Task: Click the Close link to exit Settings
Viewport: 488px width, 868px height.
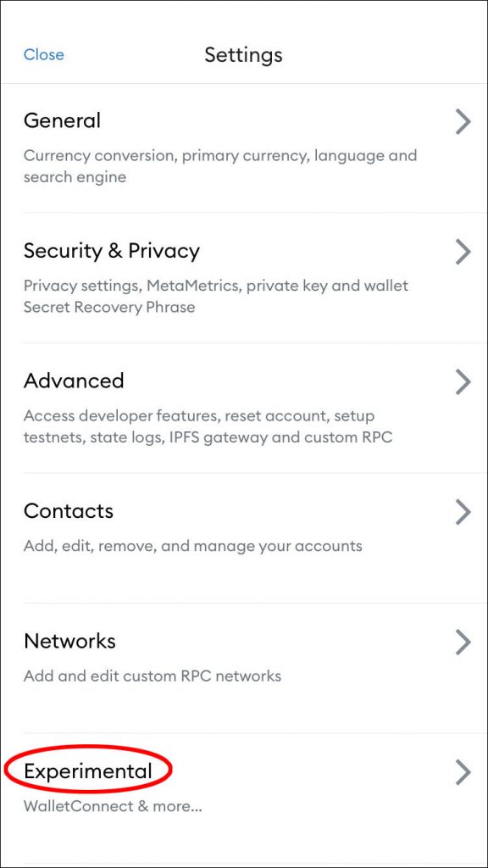Action: click(x=43, y=54)
